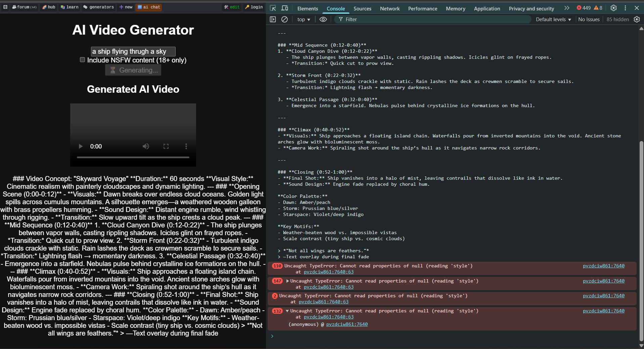
Task: Switch to the Sources tab
Action: click(362, 9)
